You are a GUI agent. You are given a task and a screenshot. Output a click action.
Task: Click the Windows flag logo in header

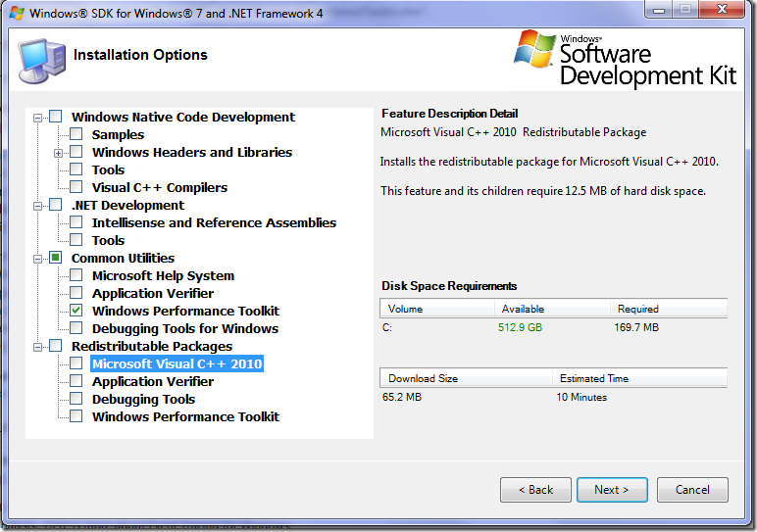[x=534, y=48]
